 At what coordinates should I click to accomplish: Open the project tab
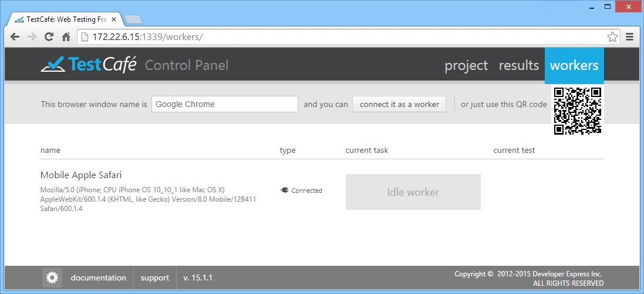pos(466,65)
